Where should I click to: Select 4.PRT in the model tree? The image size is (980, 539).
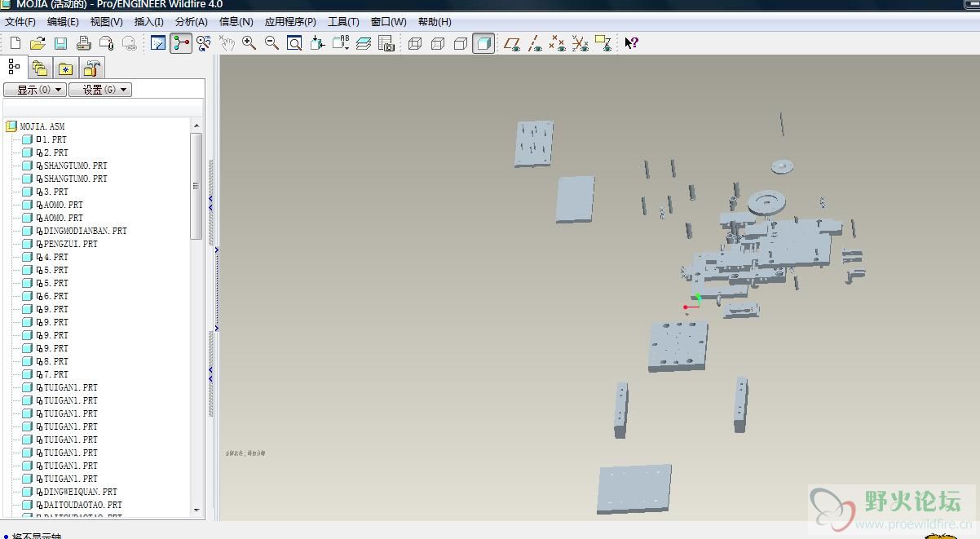56,257
